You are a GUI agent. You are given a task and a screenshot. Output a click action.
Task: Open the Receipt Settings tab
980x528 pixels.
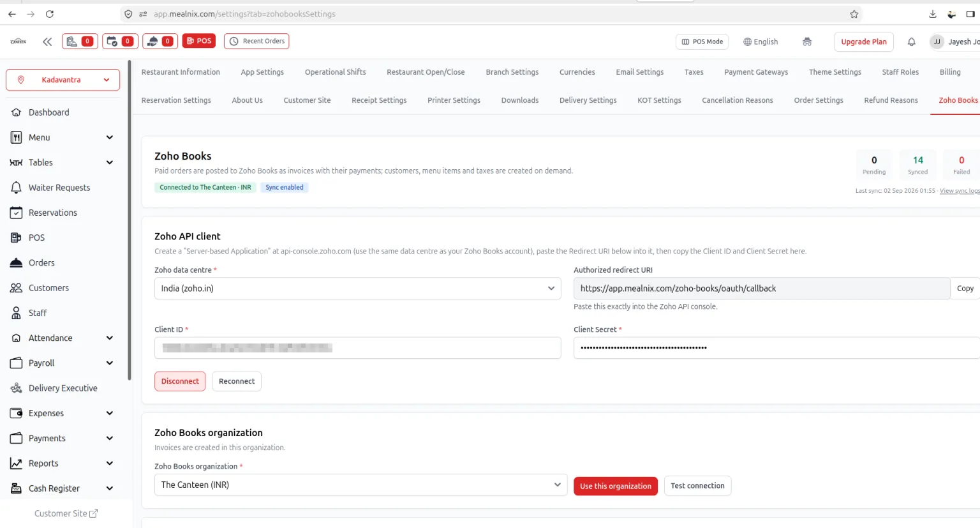[x=379, y=100]
